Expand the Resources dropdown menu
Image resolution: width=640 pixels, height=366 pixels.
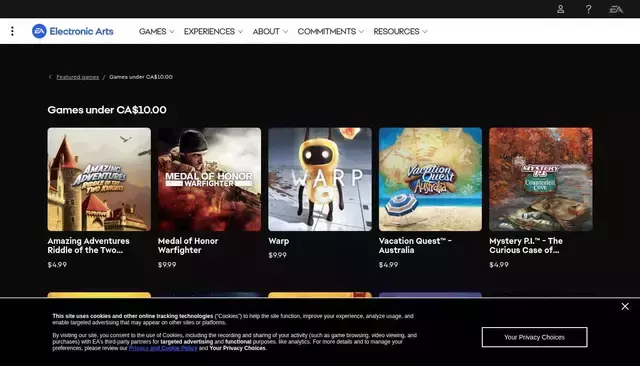click(x=400, y=31)
